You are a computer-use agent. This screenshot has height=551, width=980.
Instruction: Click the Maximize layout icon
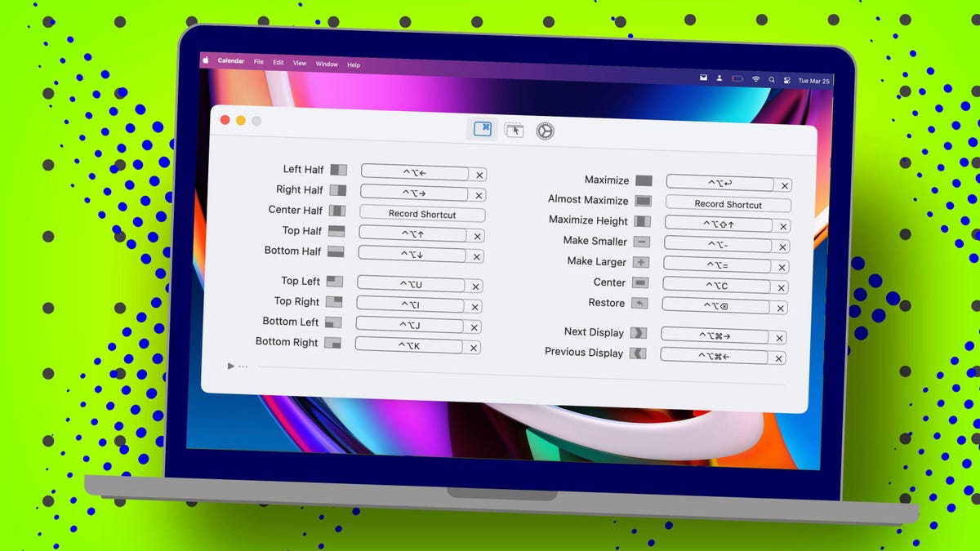click(644, 180)
